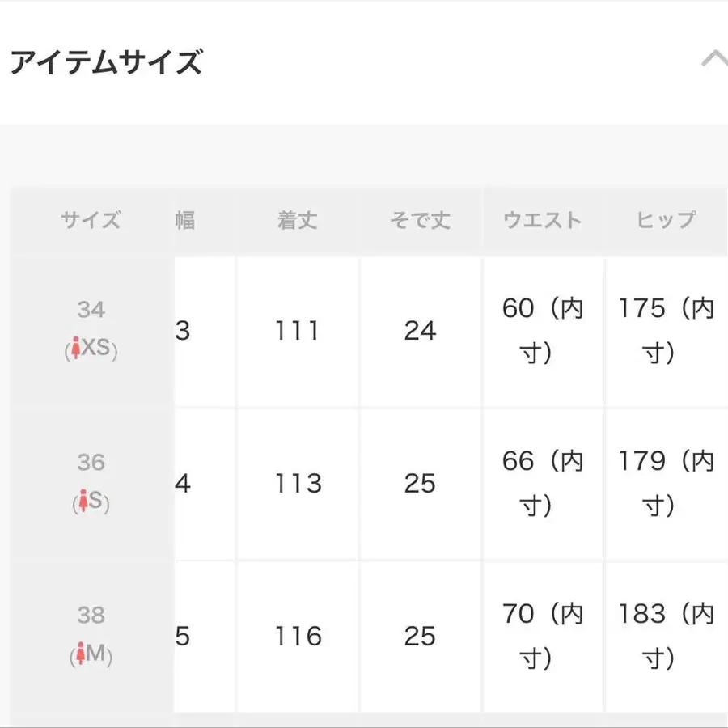
Task: Select the そで丈 column header
Action: coord(420,220)
